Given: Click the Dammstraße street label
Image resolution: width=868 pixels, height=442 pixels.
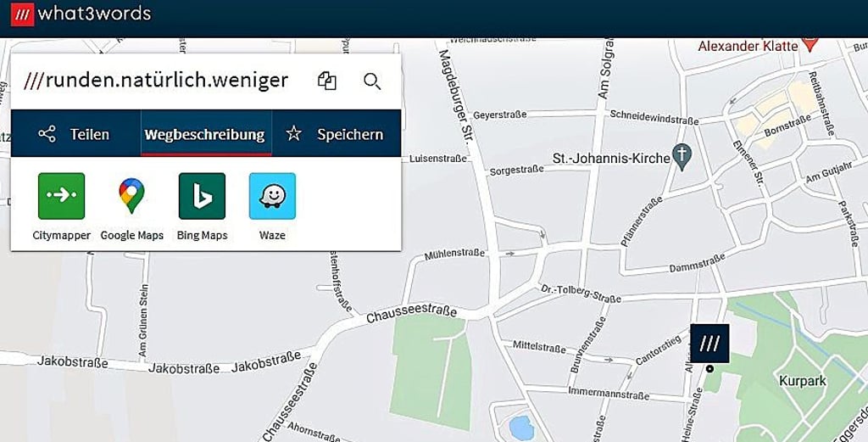Looking at the screenshot, I should (x=697, y=263).
